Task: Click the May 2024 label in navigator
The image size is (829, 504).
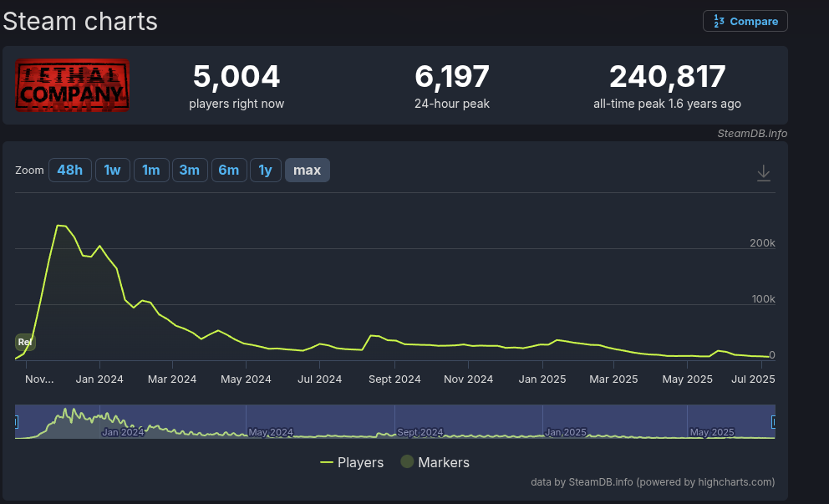Action: point(271,432)
